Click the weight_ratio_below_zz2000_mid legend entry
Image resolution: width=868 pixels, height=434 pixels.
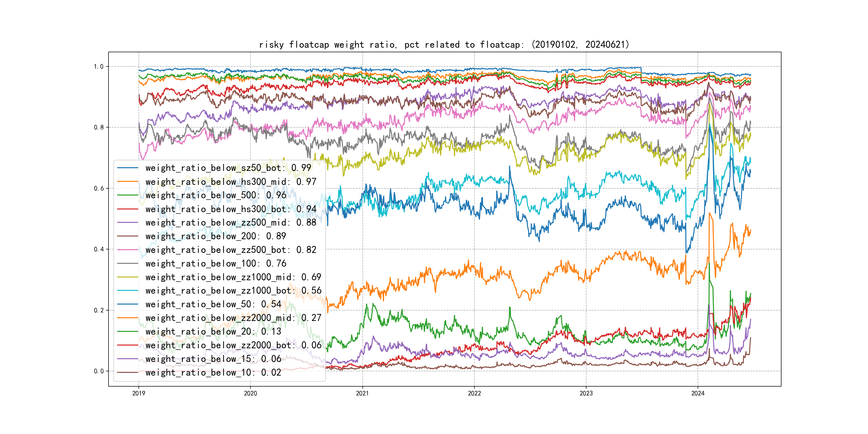coord(233,318)
